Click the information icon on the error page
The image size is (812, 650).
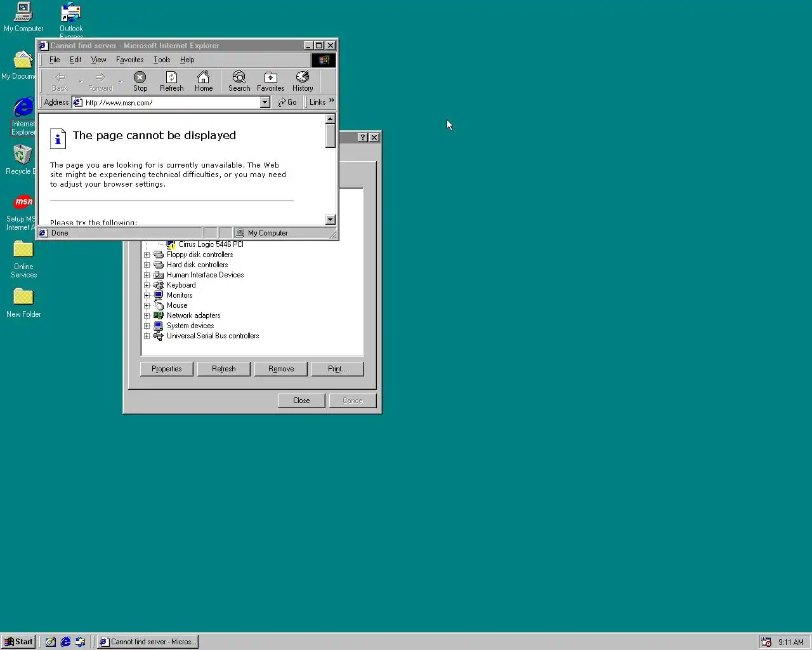[58, 138]
